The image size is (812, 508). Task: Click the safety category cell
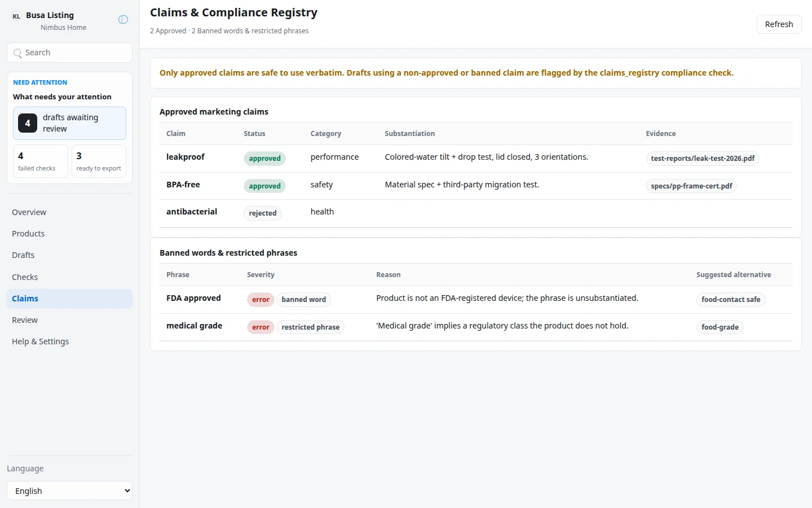pyautogui.click(x=321, y=185)
